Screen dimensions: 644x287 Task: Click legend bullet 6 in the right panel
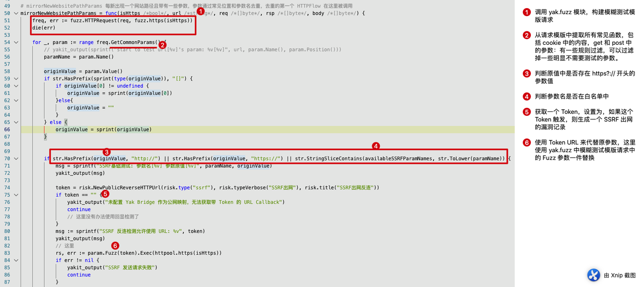click(x=527, y=142)
